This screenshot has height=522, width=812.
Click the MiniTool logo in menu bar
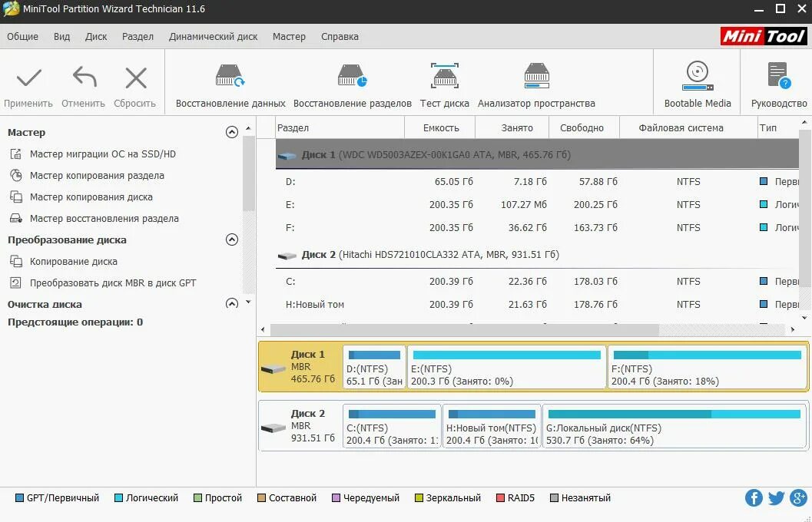764,36
